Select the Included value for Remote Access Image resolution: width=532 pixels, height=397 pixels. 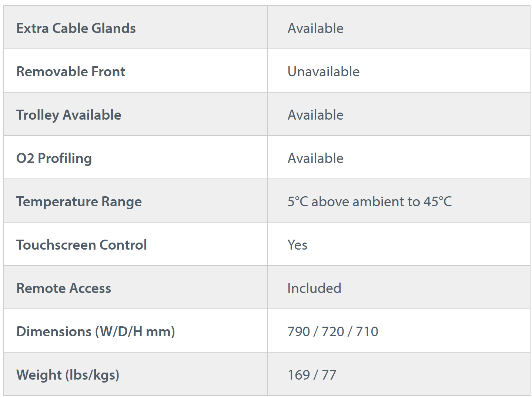point(314,288)
